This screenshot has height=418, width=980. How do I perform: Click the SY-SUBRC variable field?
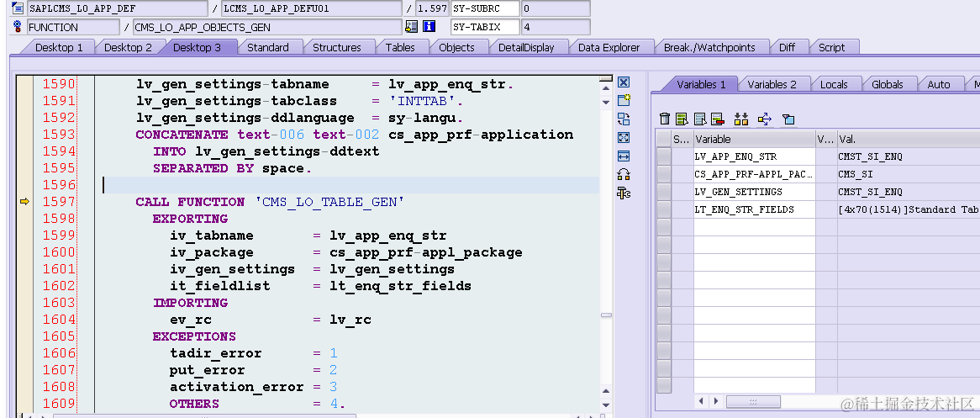pyautogui.click(x=485, y=8)
